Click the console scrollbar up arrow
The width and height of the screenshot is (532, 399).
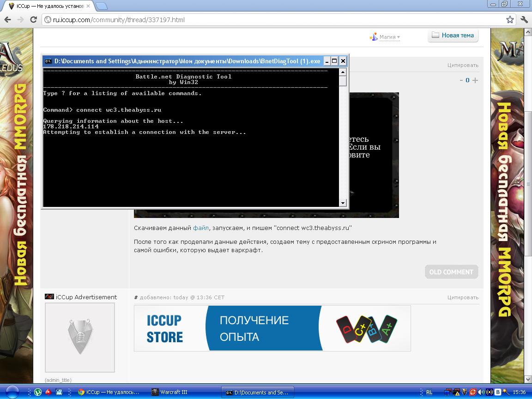[343, 72]
